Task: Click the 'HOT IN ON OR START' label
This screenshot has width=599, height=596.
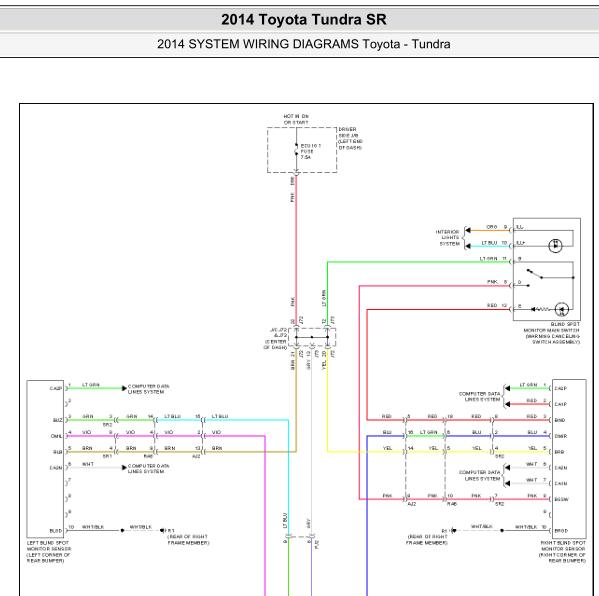Action: 296,119
